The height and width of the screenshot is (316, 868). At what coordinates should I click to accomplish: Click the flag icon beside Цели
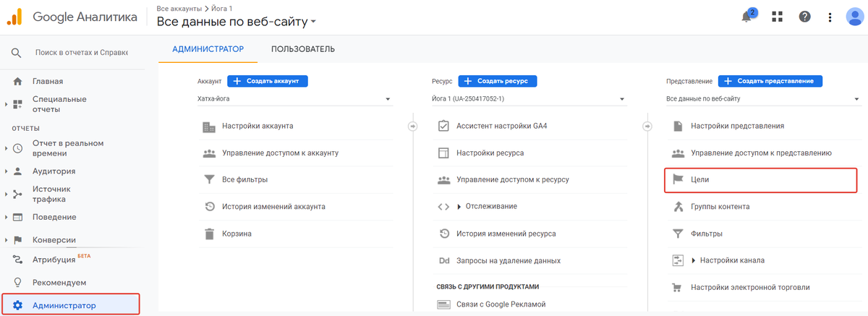(x=678, y=180)
